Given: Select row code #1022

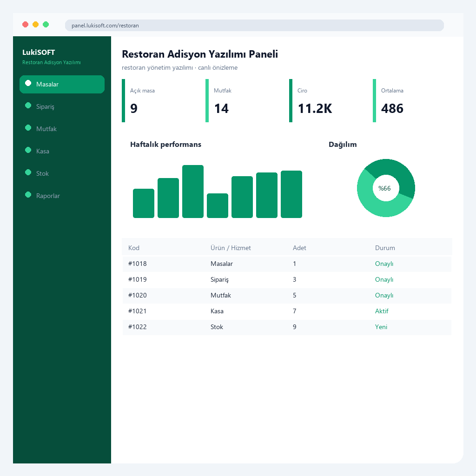Looking at the screenshot, I should 137,327.
